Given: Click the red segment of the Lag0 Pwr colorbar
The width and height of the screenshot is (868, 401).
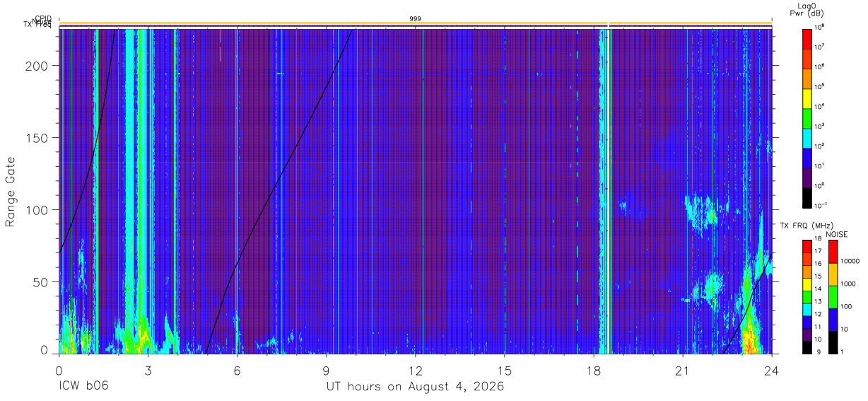Looking at the screenshot, I should pyautogui.click(x=807, y=38).
